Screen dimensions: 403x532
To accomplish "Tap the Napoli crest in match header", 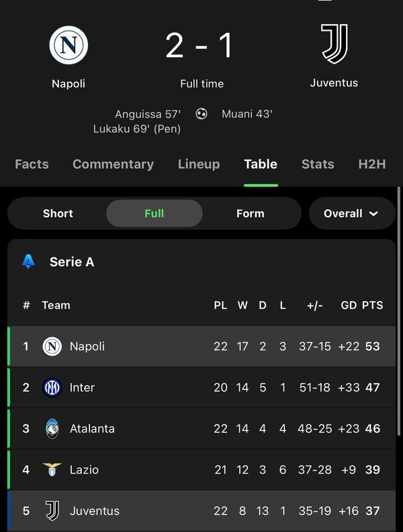I will pos(69,45).
